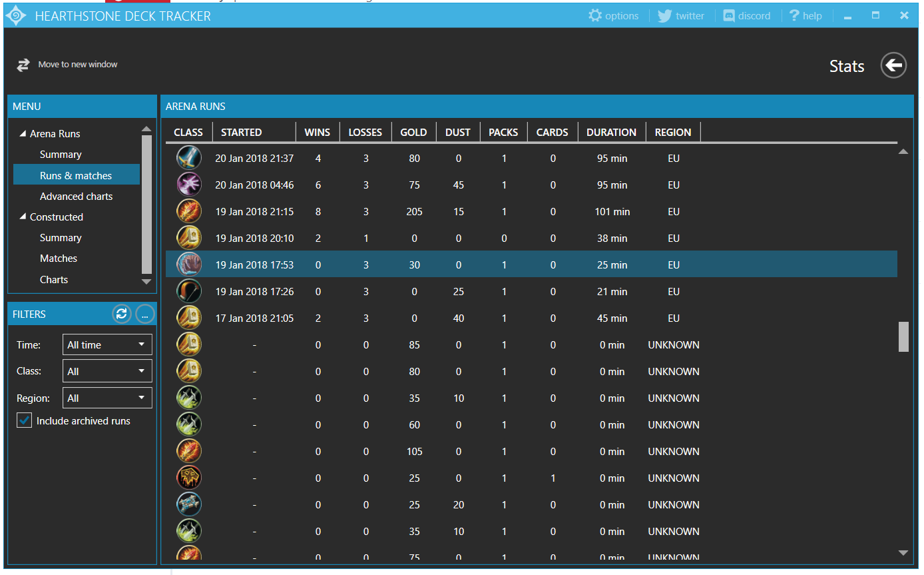Click class icon of 19 Jan 2018 17:53 run
This screenshot has width=924, height=575.
tap(189, 265)
